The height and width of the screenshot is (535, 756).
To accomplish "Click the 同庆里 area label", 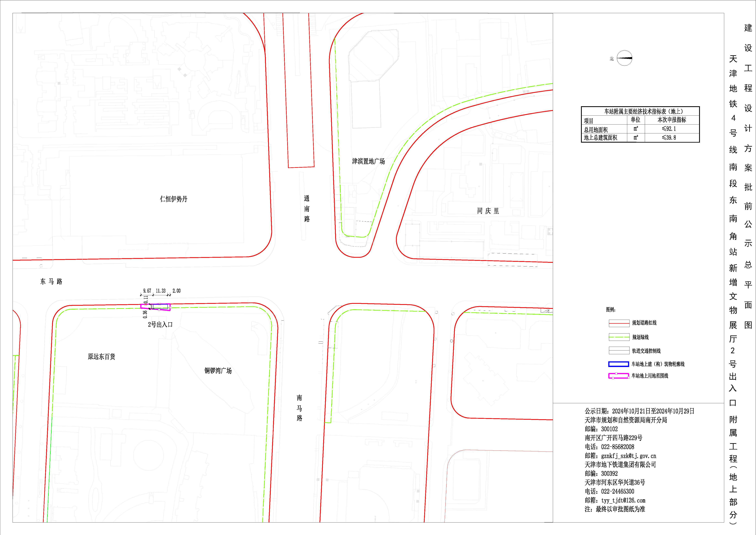I will pyautogui.click(x=488, y=211).
